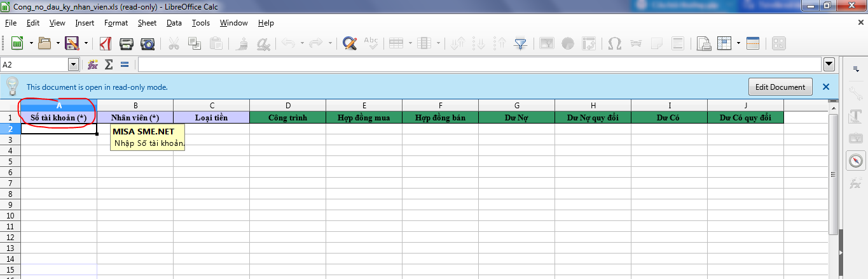
Task: Select column G header
Action: coord(516,105)
